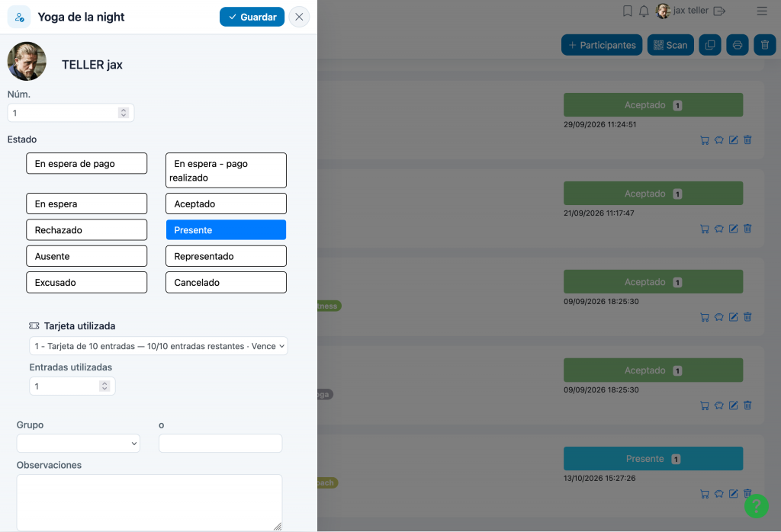
Task: Click jax teller's user avatar in top bar
Action: (663, 11)
